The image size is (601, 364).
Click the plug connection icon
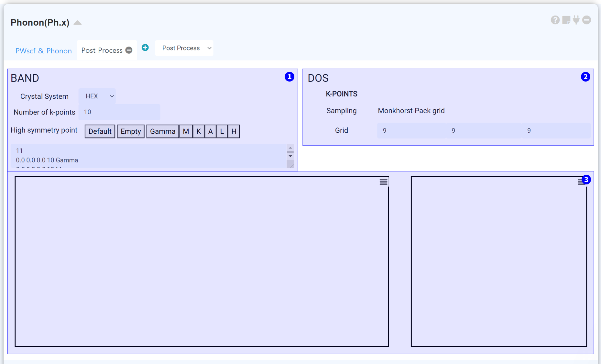(576, 20)
